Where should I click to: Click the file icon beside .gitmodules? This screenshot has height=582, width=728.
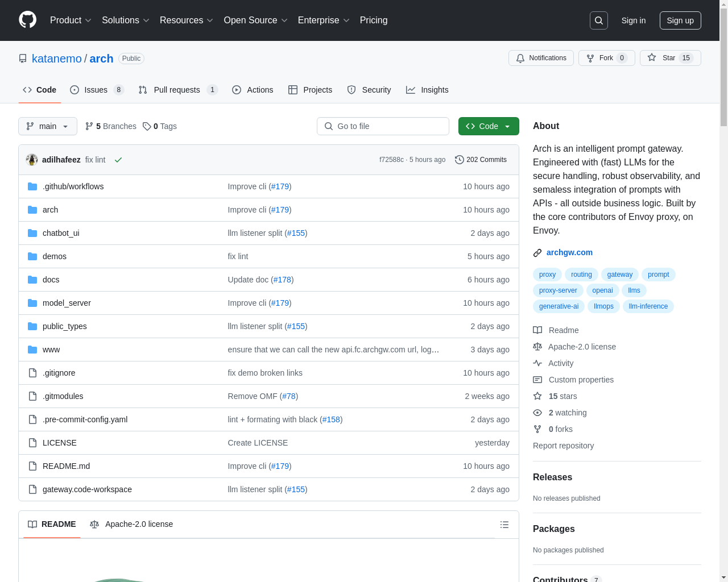tap(32, 396)
